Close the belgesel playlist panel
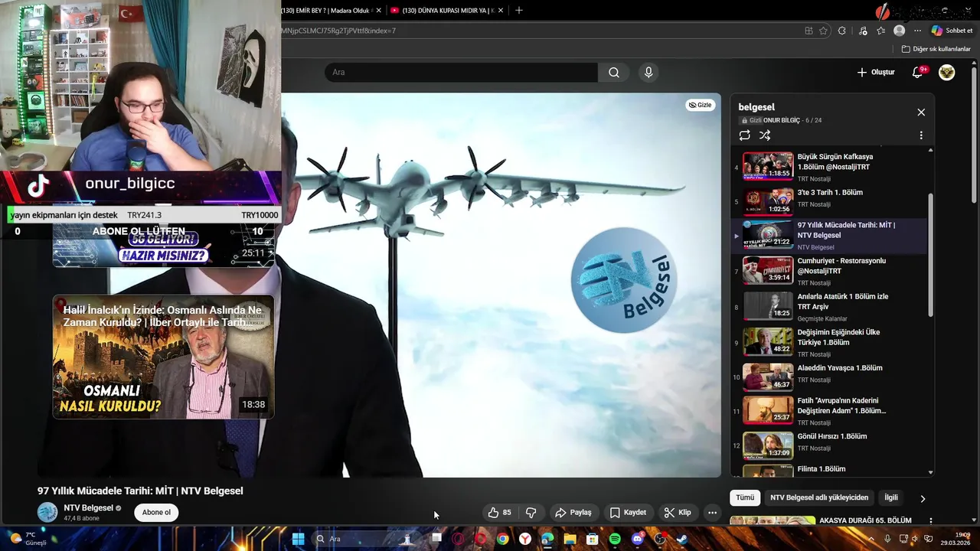Screen dimensions: 980x551 tap(921, 112)
